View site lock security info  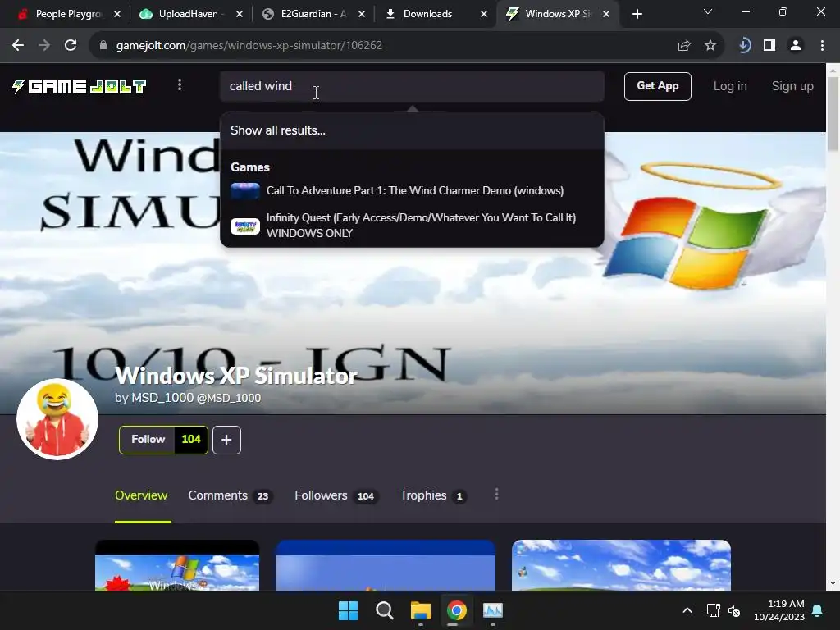pyautogui.click(x=103, y=46)
